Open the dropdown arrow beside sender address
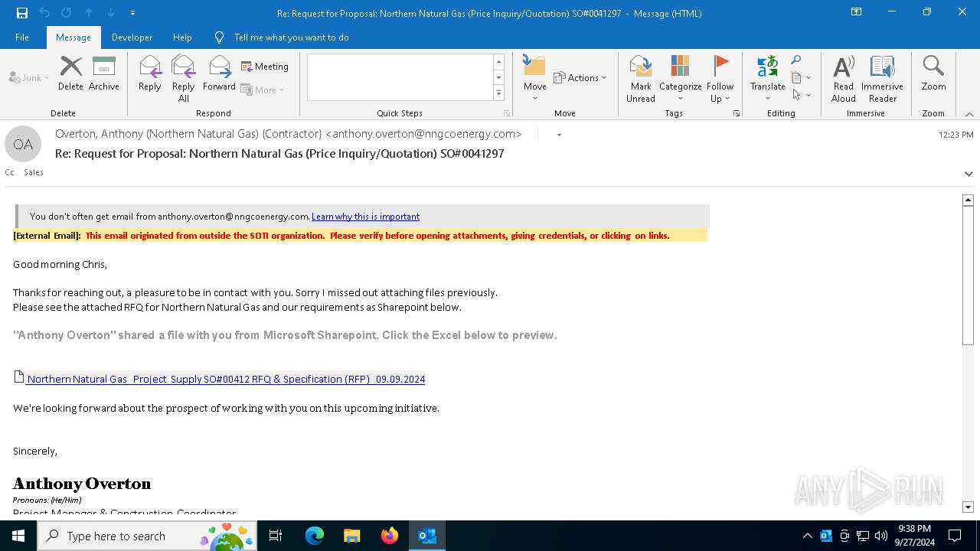 [559, 135]
